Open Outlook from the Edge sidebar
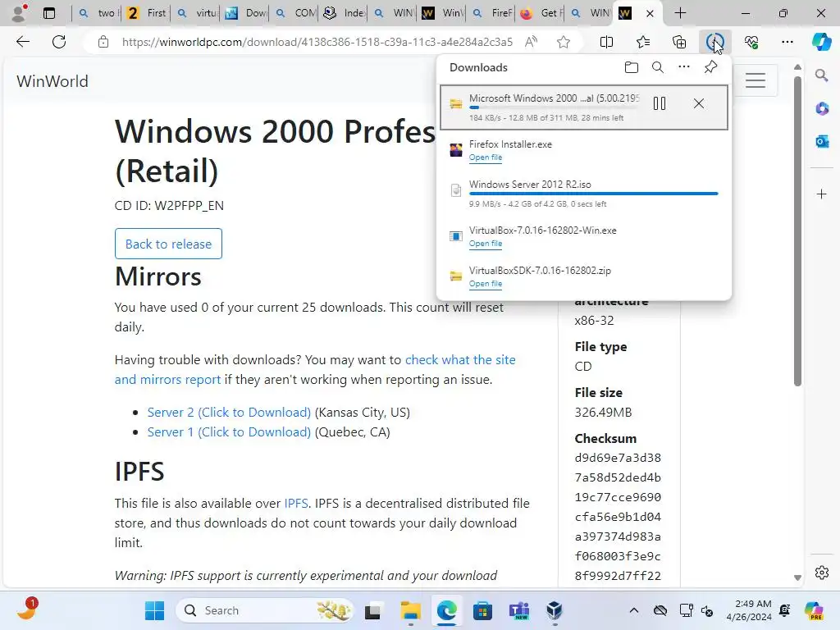The height and width of the screenshot is (630, 840). (821, 141)
